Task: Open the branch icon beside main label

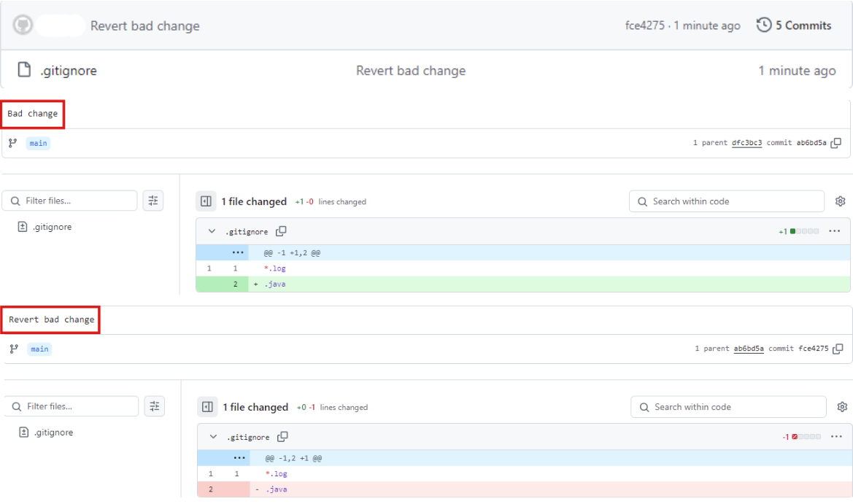Action: 12,143
